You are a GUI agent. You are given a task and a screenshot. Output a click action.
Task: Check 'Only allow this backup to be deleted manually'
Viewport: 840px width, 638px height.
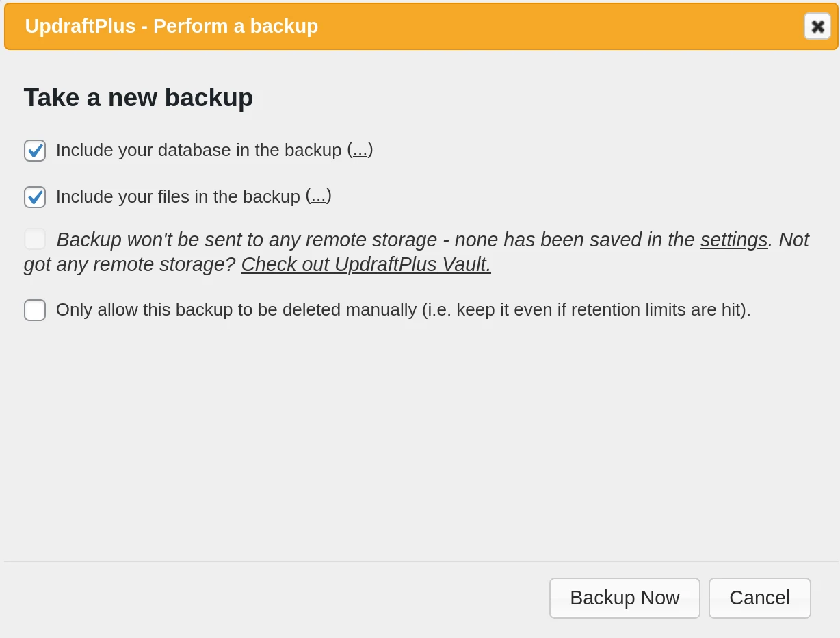point(34,309)
